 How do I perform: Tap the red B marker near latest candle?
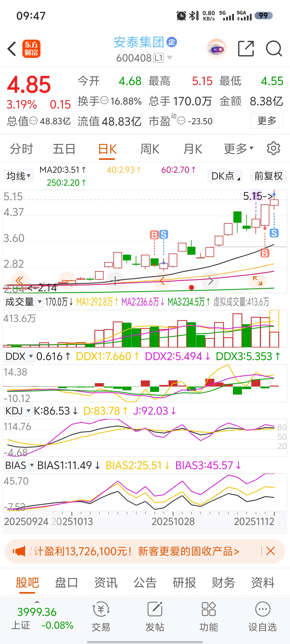[x=265, y=253]
